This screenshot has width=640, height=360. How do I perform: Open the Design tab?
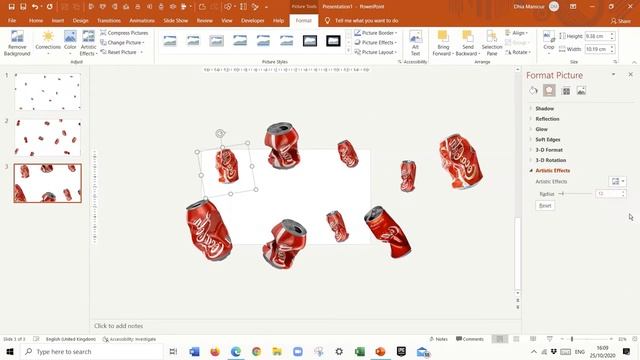pos(80,20)
